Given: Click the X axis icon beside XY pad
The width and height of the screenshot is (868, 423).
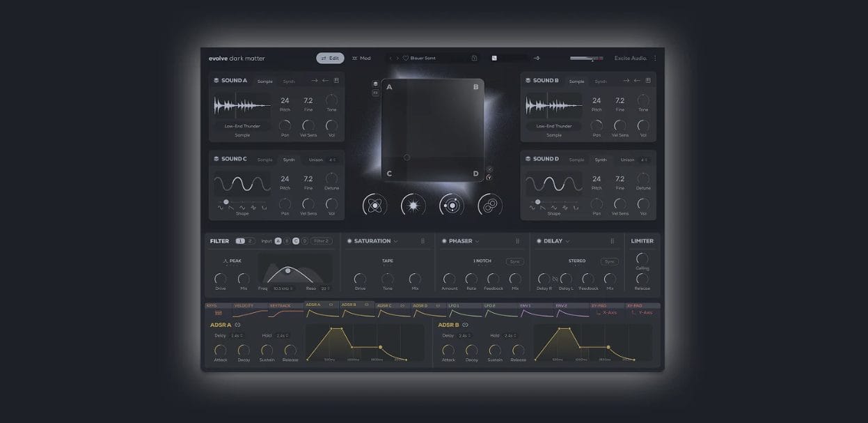Looking at the screenshot, I should point(489,169).
